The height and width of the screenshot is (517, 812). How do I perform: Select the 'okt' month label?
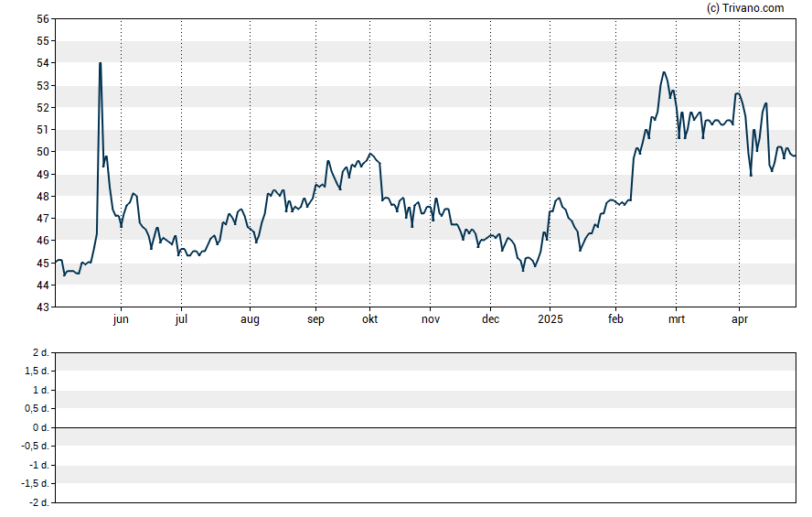(x=369, y=319)
